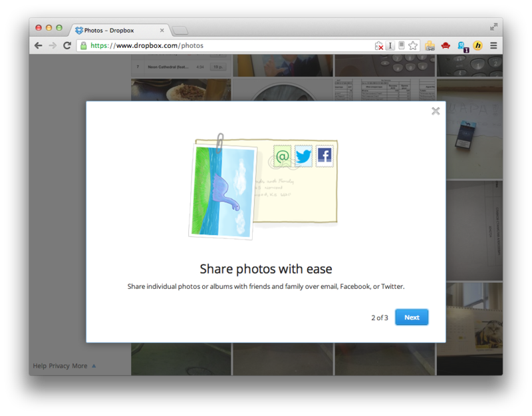Click the email @ stamp in the illustration
The width and height of the screenshot is (532, 416).
(x=282, y=156)
